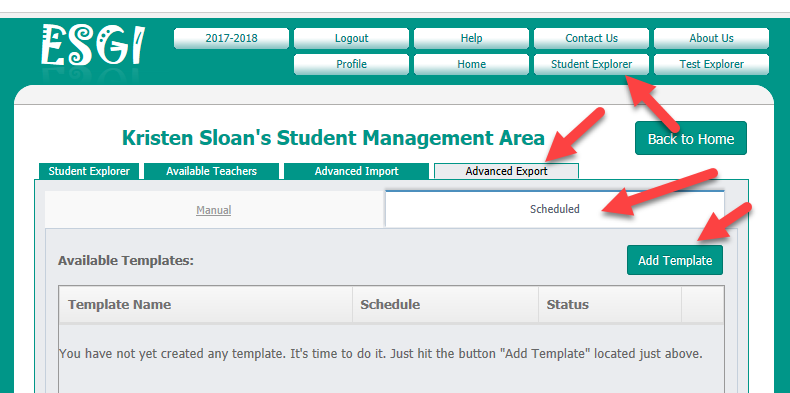This screenshot has width=790, height=393.
Task: Switch to the Student Explorer tab
Action: click(x=89, y=171)
